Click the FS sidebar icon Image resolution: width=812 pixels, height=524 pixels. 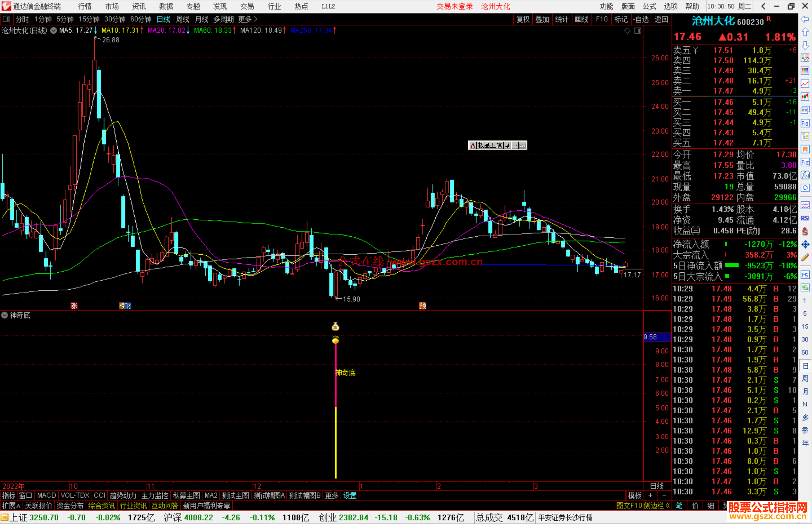click(x=805, y=275)
